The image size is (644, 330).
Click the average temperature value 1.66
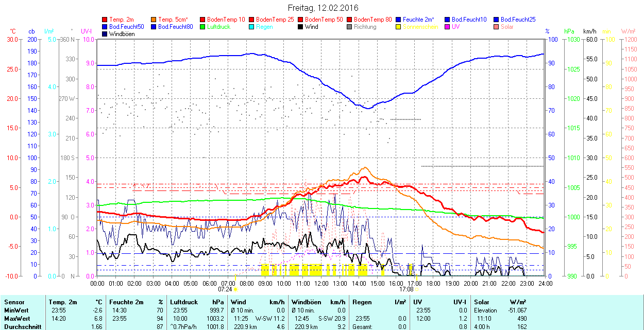point(97,327)
